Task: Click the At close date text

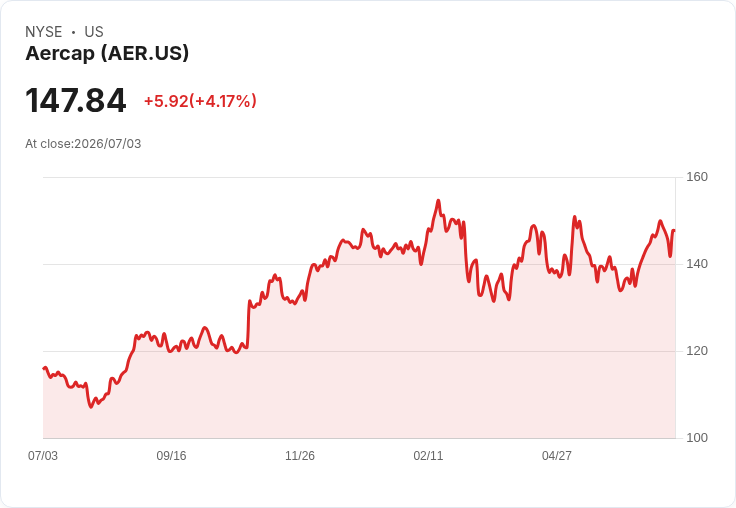Action: (x=83, y=144)
